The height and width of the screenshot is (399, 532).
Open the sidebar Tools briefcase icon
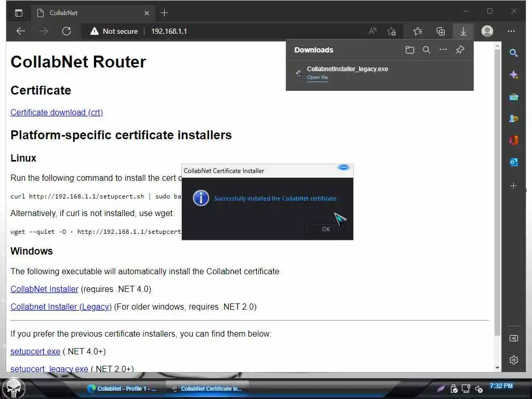(x=513, y=97)
